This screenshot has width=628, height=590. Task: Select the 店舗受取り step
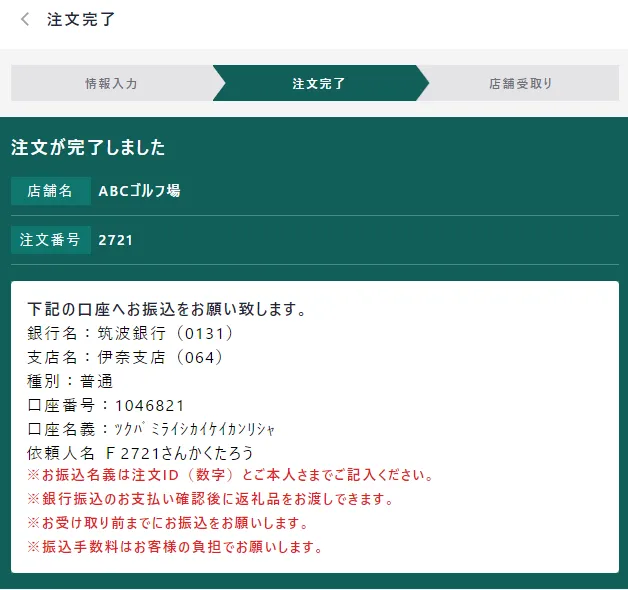(520, 84)
